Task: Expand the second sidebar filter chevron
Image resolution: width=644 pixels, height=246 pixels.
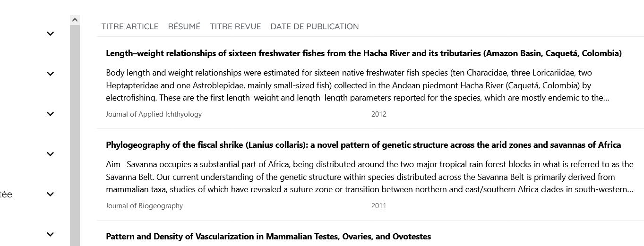Action: tap(51, 74)
